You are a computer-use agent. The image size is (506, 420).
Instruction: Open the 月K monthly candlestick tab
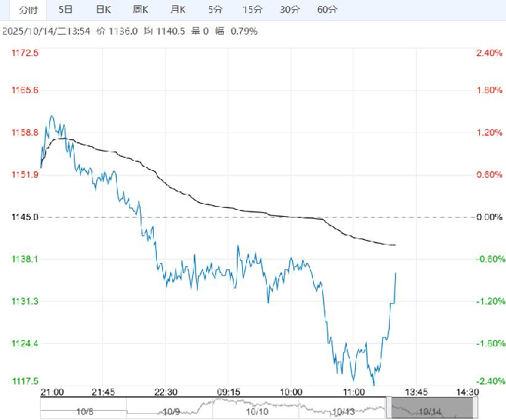178,10
